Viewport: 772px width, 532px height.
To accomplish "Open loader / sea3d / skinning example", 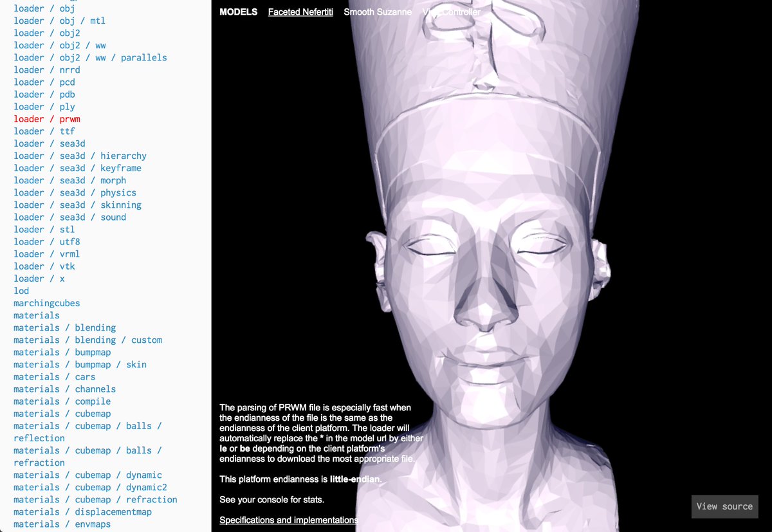I will tap(78, 205).
